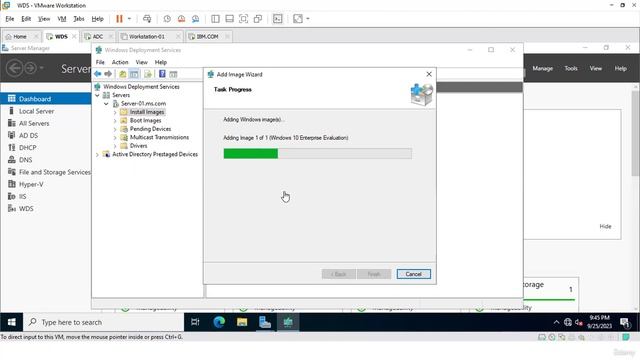This screenshot has width=640, height=360.
Task: Select DHCP in Server Manager sidebar
Action: 28,148
